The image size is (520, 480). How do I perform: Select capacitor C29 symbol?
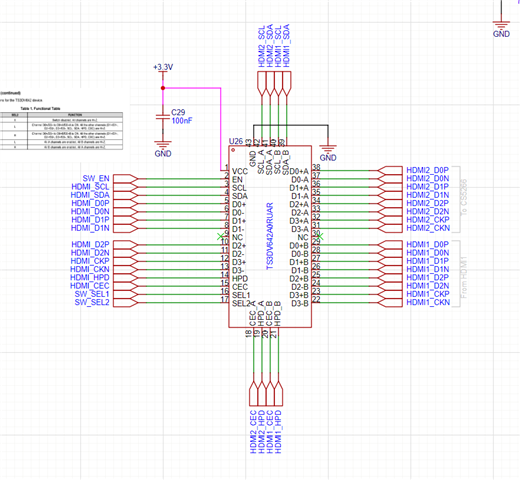pos(163,117)
